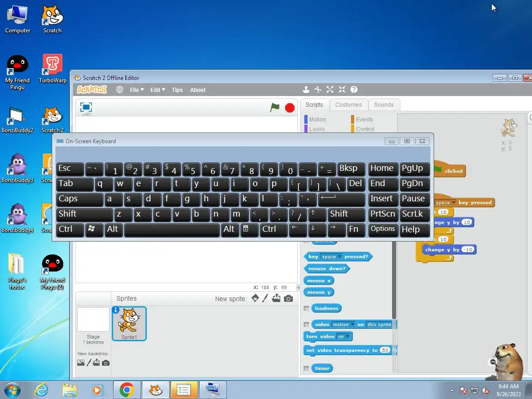Toggle left Shift key on keyboard
532x399 pixels.
85,214
